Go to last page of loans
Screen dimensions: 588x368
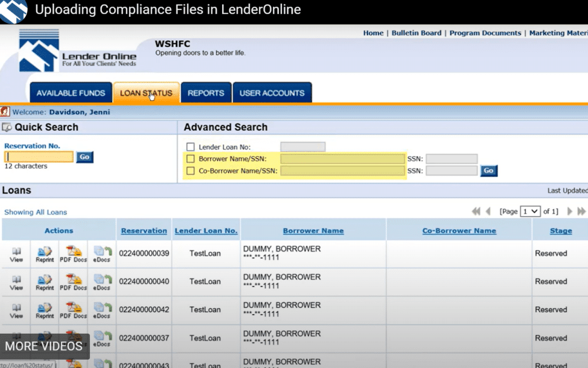click(581, 212)
